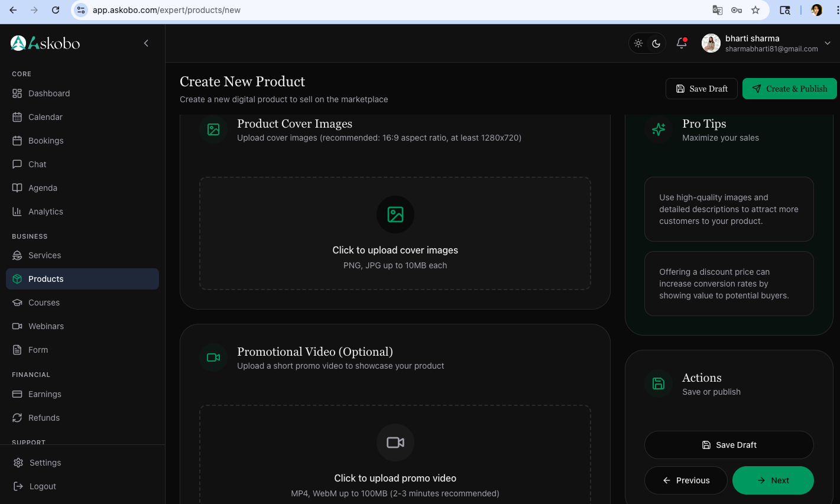840x504 pixels.
Task: Select the Calendar icon in the sidebar
Action: click(x=17, y=117)
